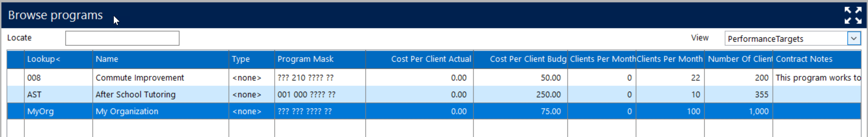868x137 pixels.
Task: Click the Program Mask column header
Action: (x=320, y=59)
